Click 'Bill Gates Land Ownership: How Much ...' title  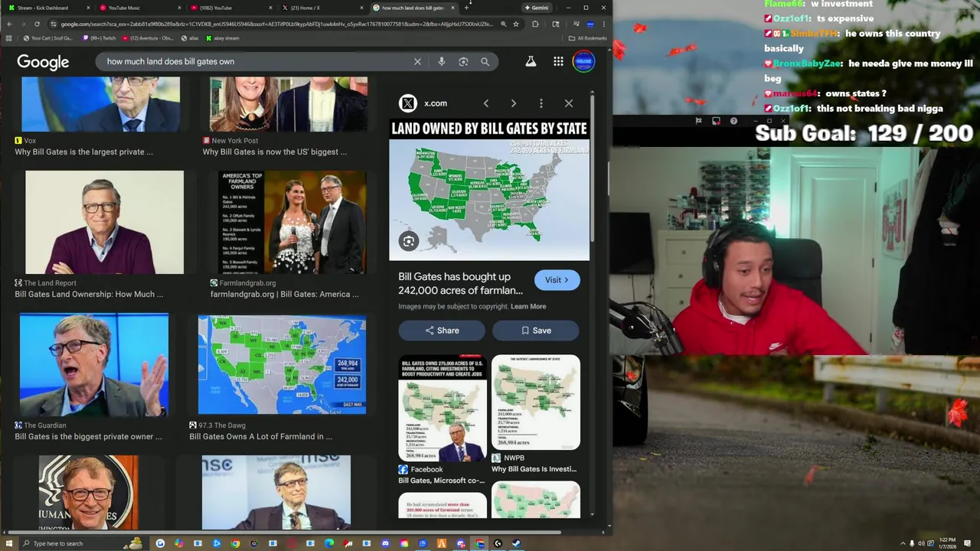(x=89, y=294)
